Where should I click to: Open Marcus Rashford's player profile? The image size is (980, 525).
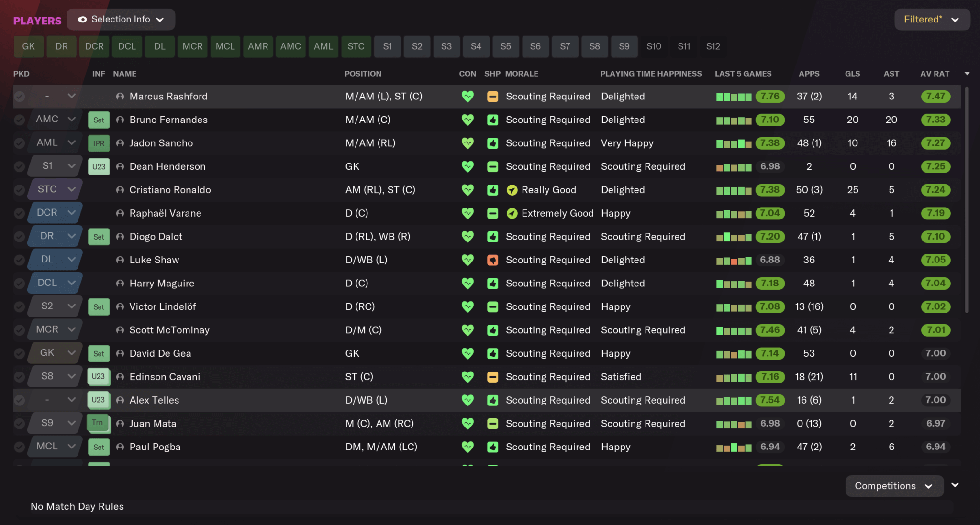pos(168,97)
